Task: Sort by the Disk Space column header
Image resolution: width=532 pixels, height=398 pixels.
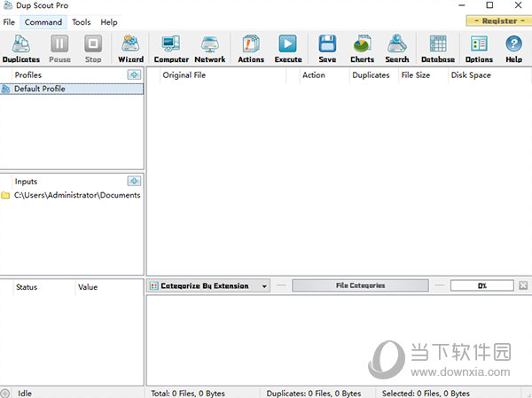Action: pos(489,75)
